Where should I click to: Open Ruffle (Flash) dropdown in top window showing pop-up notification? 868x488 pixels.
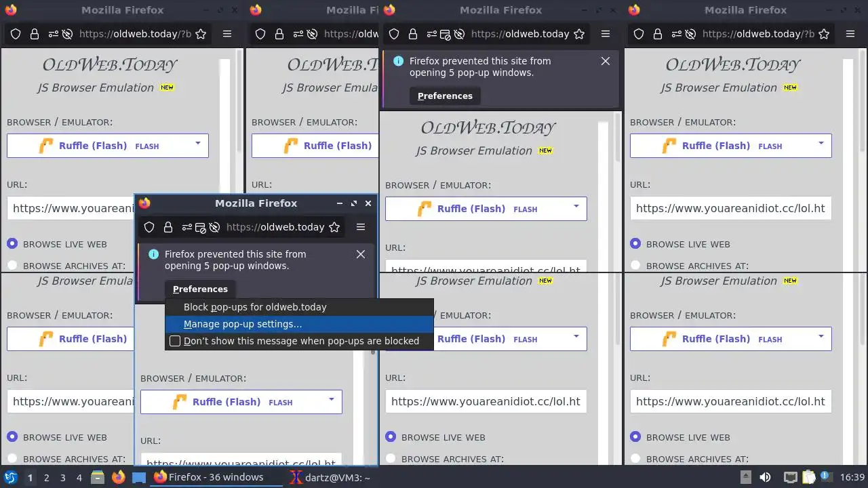(x=486, y=209)
